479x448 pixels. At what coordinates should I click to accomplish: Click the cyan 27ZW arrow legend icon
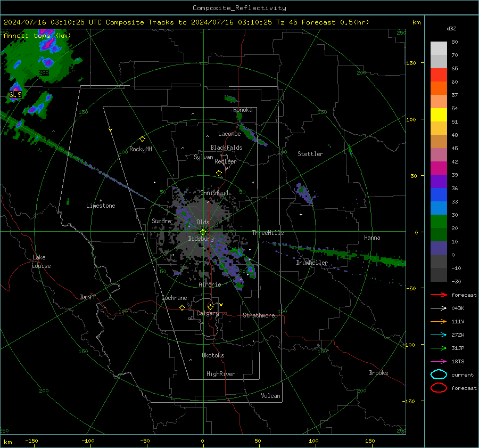(439, 335)
